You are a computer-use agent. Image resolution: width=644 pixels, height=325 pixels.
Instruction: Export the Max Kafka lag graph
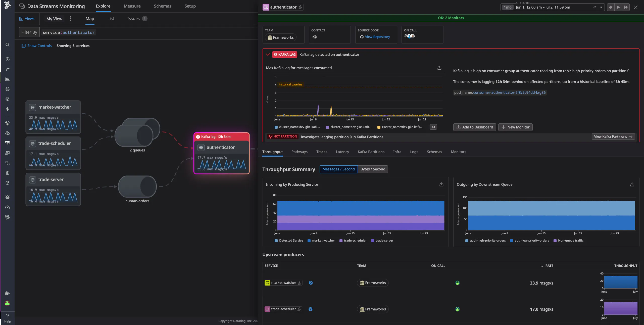coord(439,68)
